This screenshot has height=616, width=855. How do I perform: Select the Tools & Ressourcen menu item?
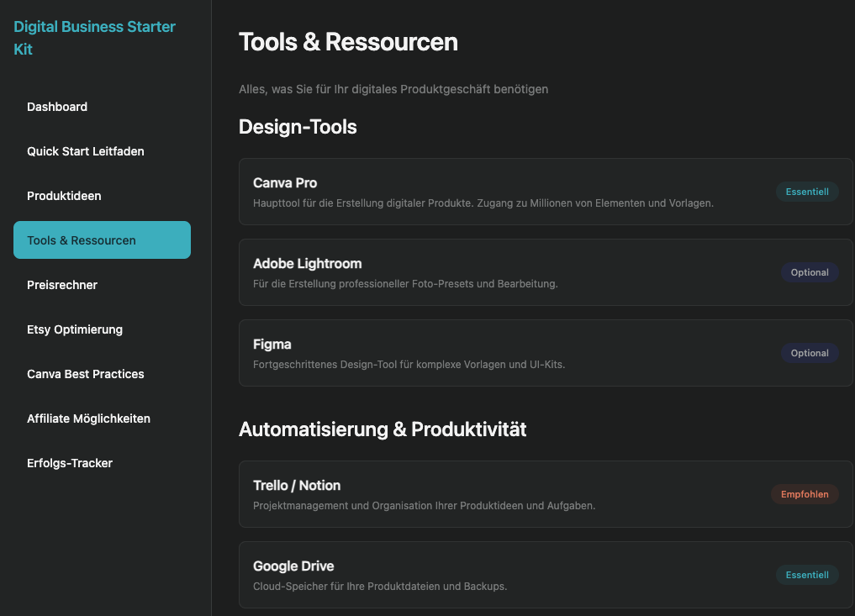click(x=102, y=240)
